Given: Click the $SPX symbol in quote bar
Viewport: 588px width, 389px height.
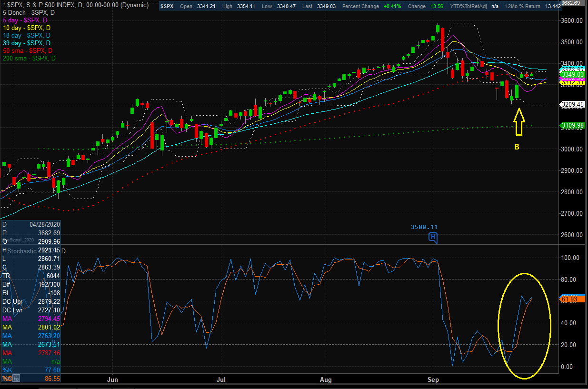Looking at the screenshot, I should pyautogui.click(x=168, y=6).
